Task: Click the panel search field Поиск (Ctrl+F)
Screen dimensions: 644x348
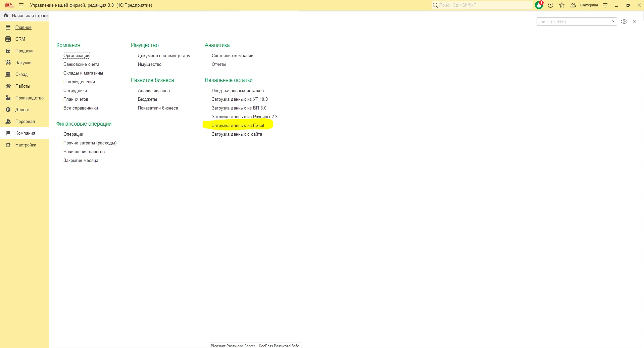Action: 573,21
